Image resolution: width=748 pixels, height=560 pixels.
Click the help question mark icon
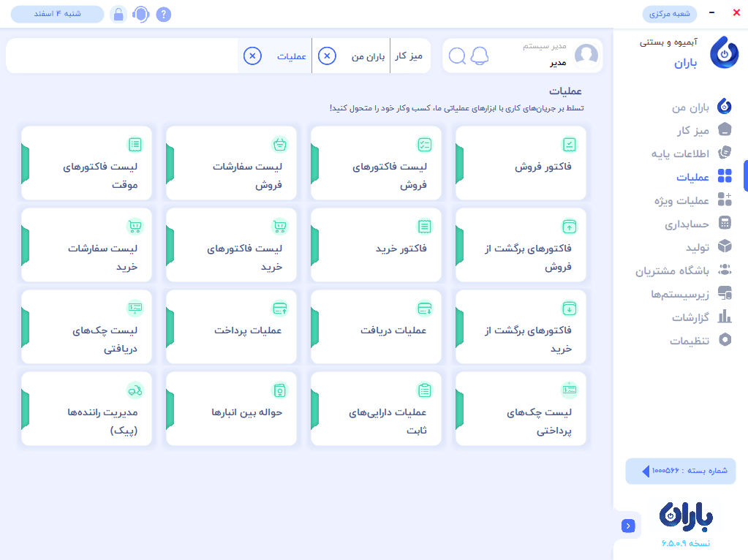coord(164,15)
